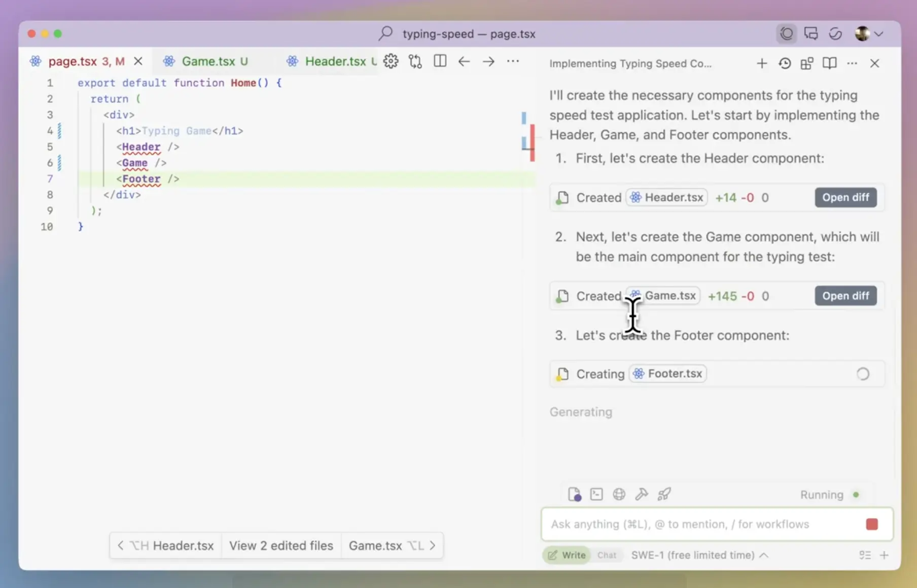Go to previous edited file Header.tsx
This screenshot has height=588, width=917.
pyautogui.click(x=166, y=545)
